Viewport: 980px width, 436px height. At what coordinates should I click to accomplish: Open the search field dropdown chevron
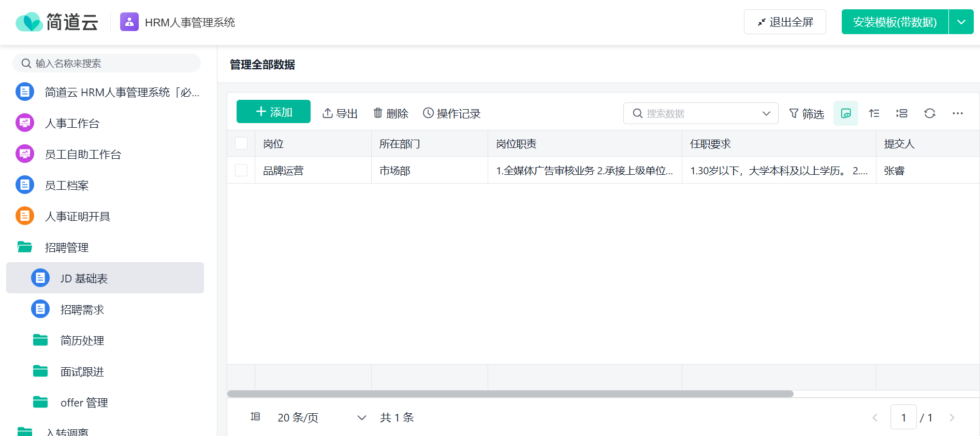(x=766, y=113)
